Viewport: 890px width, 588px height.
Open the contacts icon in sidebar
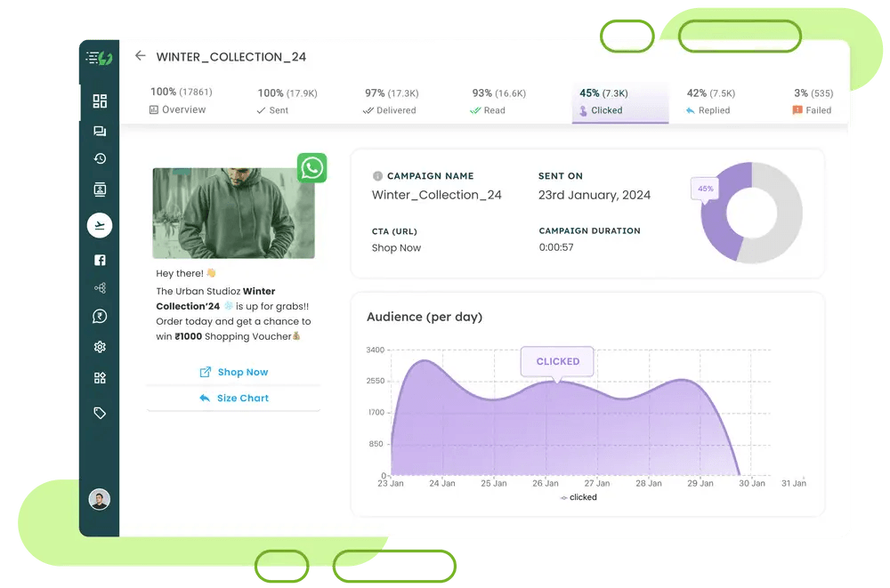tap(100, 189)
